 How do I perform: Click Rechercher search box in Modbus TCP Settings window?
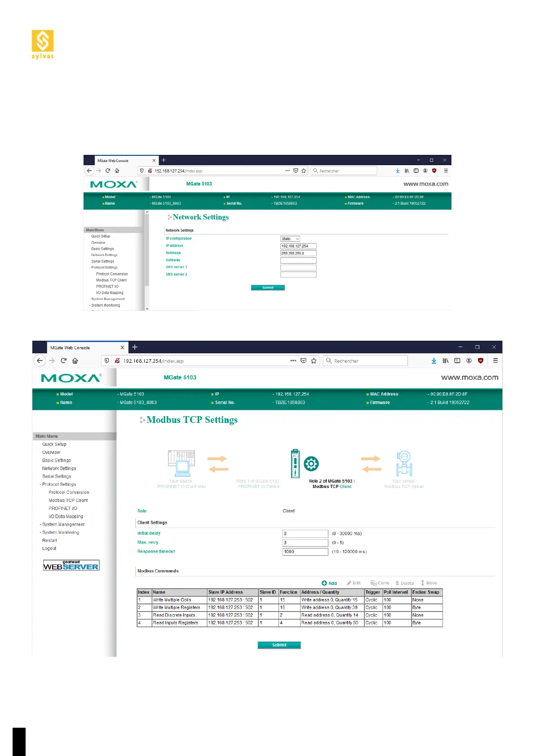365,360
